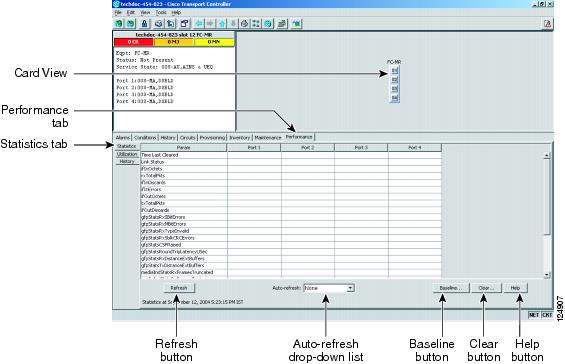
Task: Switch to the Circuits tab
Action: tap(187, 138)
